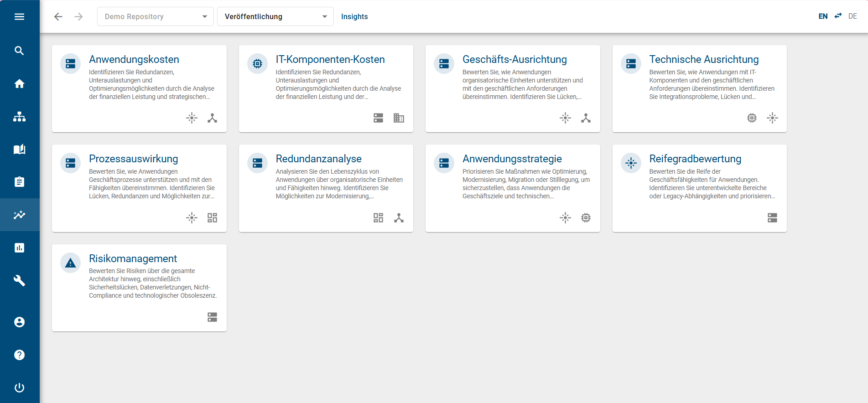The height and width of the screenshot is (403, 868).
Task: Switch language to DE
Action: [852, 16]
